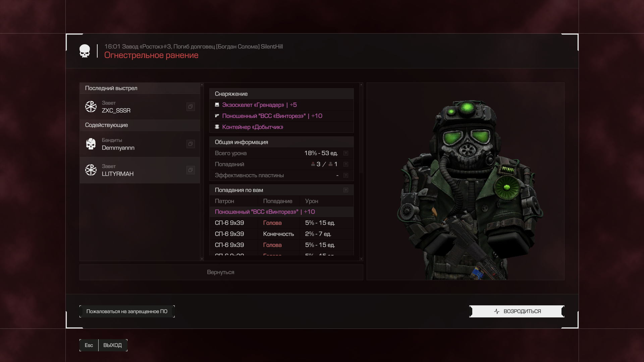Viewport: 644px width, 362px height.
Task: Click Поношенный ВСС «Винторез» +10 in Снаряжение
Action: 272,116
